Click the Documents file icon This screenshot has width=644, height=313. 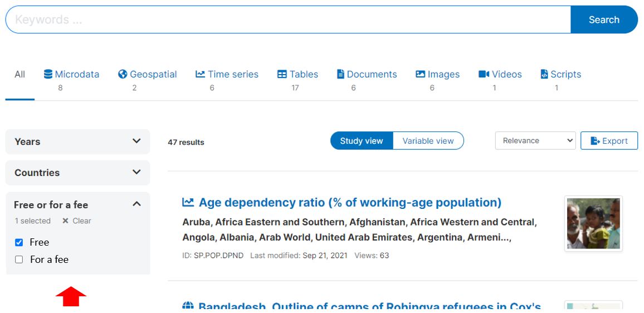tap(340, 74)
